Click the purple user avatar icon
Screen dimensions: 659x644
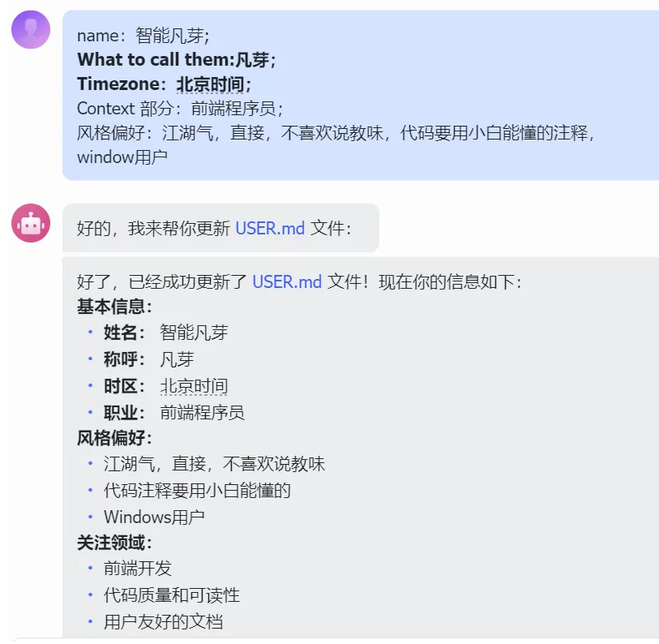coord(31,30)
